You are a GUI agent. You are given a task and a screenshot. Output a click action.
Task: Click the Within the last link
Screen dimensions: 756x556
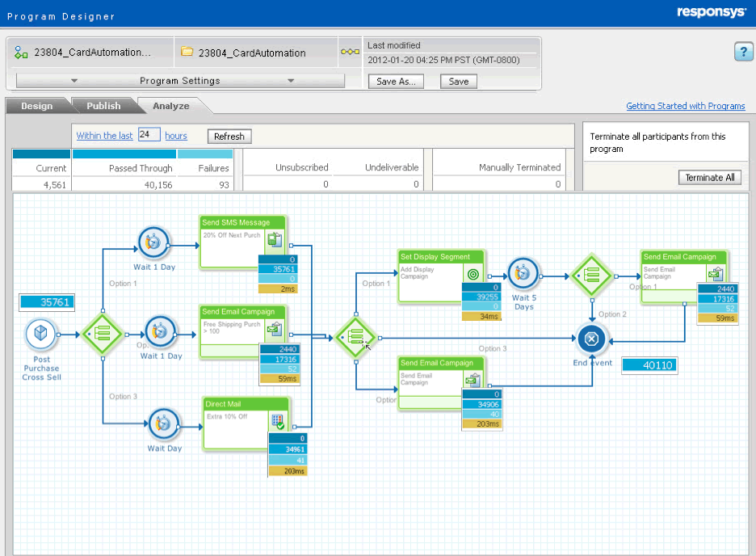tap(104, 136)
